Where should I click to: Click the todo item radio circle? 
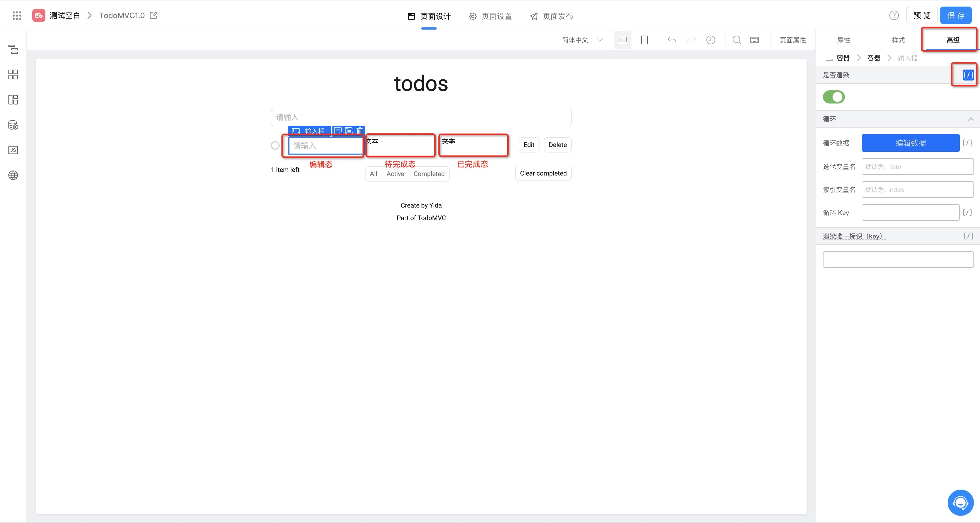click(275, 145)
